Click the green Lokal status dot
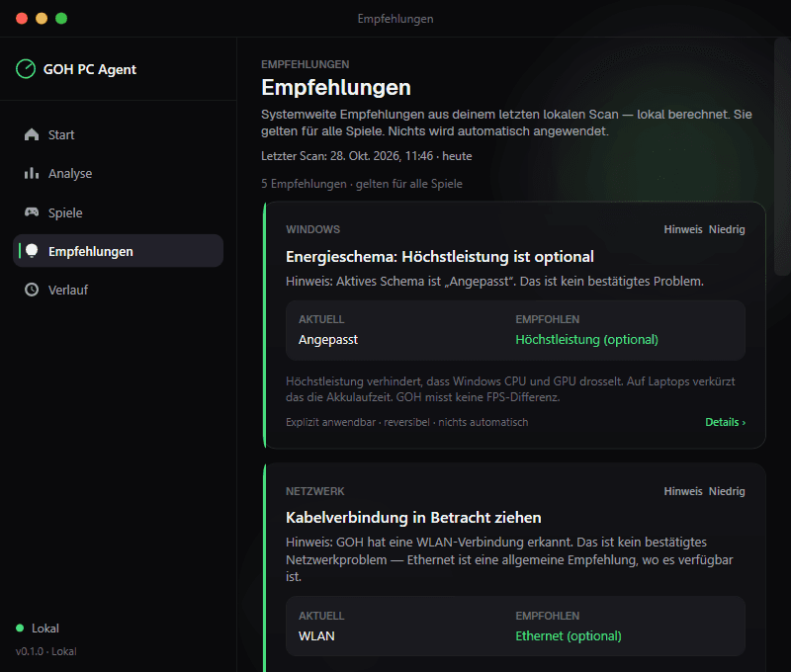 pyautogui.click(x=20, y=628)
